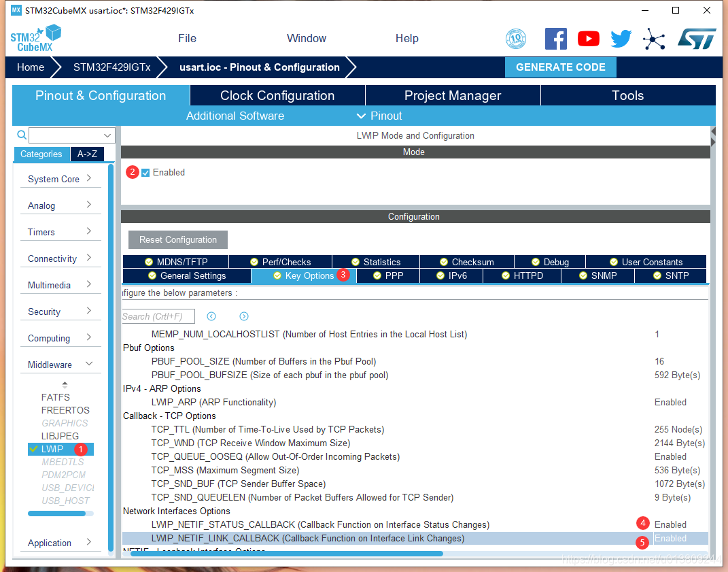Select FREERTOS in the Middleware list
This screenshot has height=572, width=728.
65,410
